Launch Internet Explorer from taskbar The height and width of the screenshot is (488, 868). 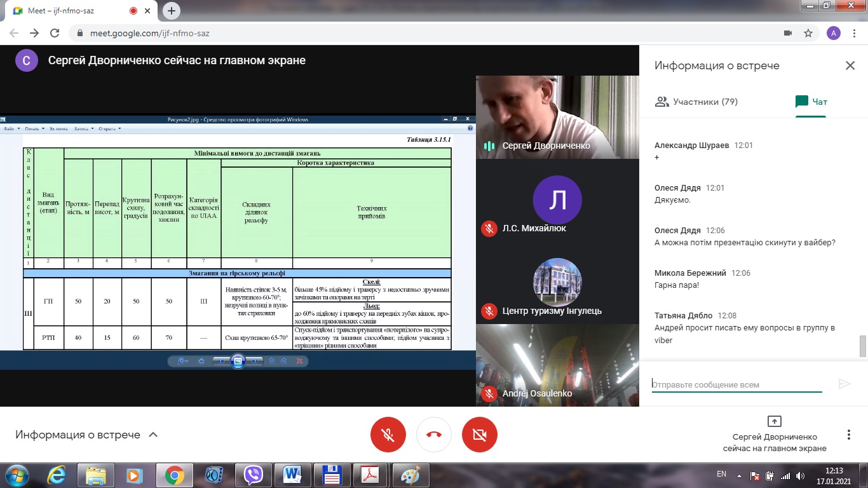57,475
